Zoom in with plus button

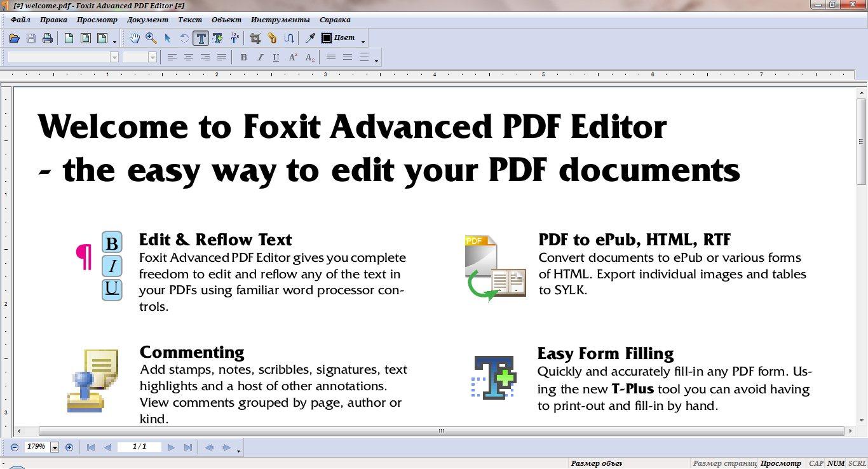pos(69,447)
